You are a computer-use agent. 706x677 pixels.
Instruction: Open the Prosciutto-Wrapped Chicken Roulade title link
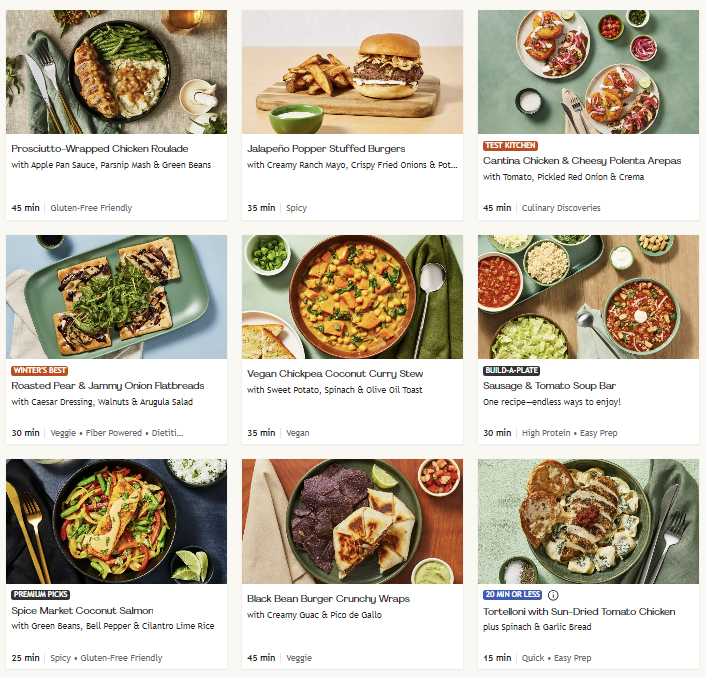click(99, 149)
